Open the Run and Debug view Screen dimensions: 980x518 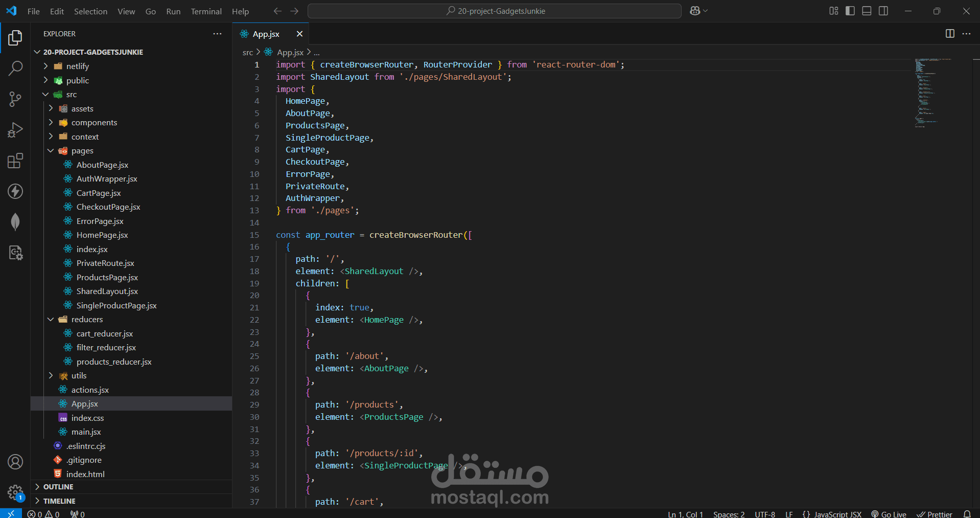pos(15,129)
